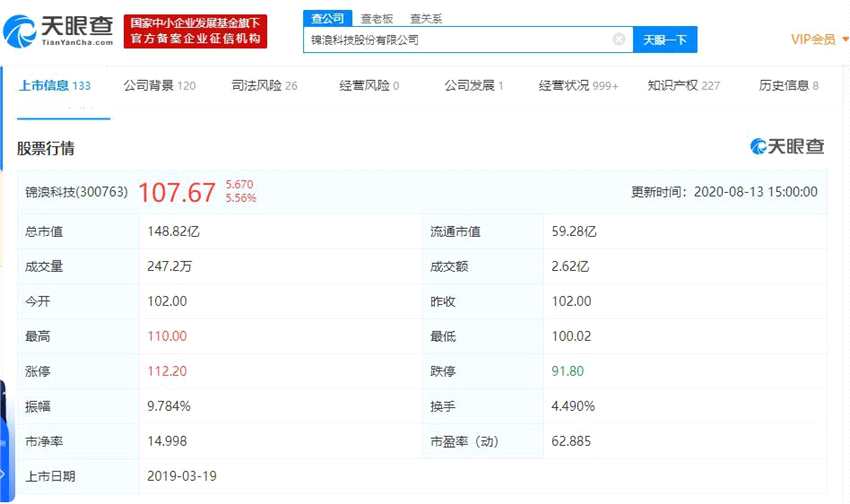The width and height of the screenshot is (850, 504).
Task: Click the 今开 value 102.00
Action: pyautogui.click(x=167, y=301)
